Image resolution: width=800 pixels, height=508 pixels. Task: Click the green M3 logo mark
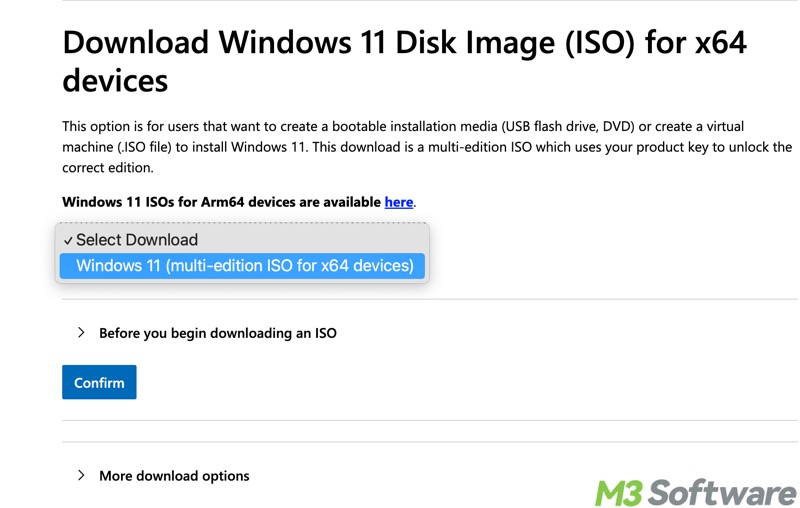(618, 492)
